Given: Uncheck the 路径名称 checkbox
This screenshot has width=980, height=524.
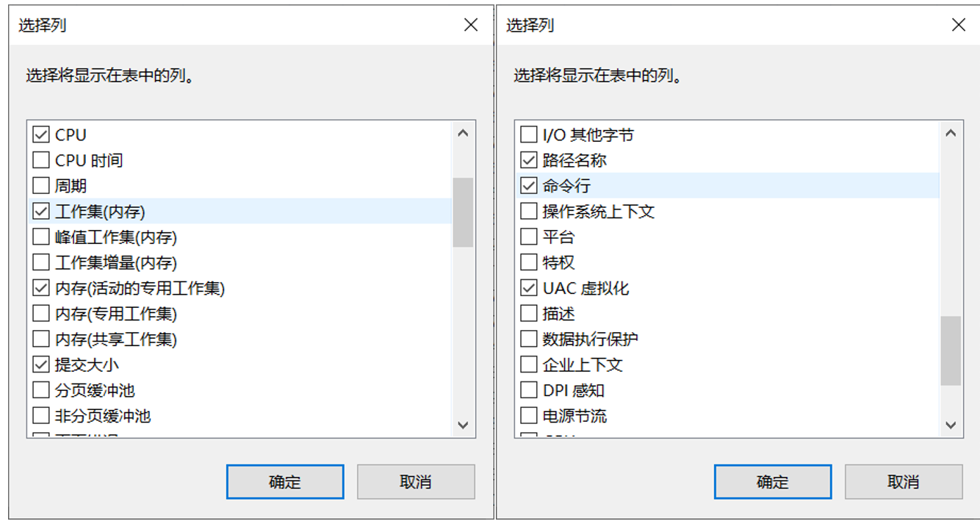Looking at the screenshot, I should (529, 160).
